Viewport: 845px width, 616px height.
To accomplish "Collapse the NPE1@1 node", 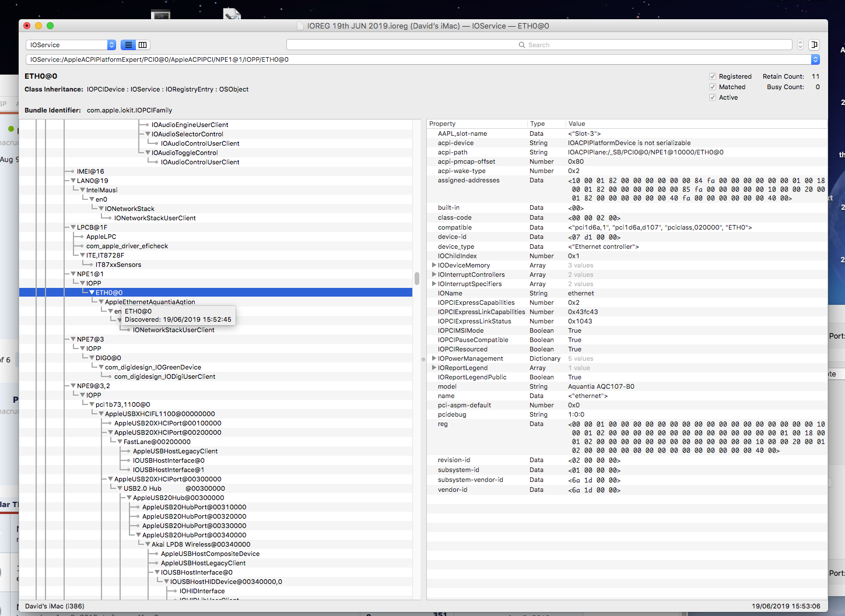I will 73,274.
